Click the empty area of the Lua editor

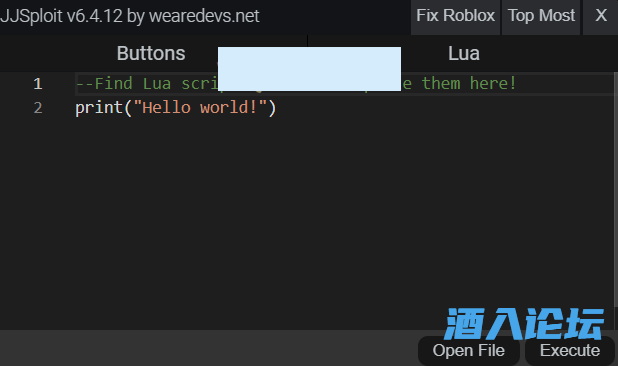(307, 217)
